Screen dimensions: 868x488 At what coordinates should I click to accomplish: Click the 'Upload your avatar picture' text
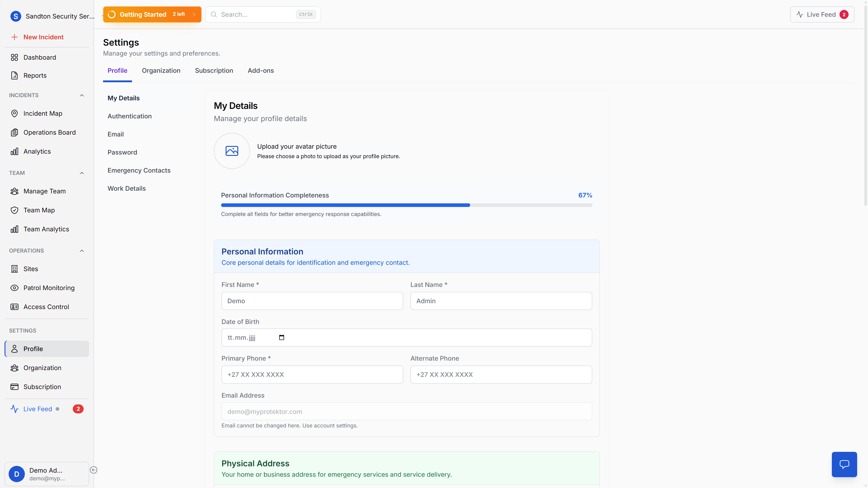pyautogui.click(x=297, y=146)
